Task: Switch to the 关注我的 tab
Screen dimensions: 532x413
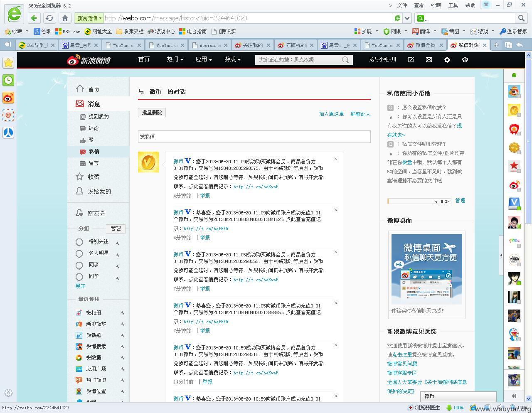Action: [x=252, y=45]
